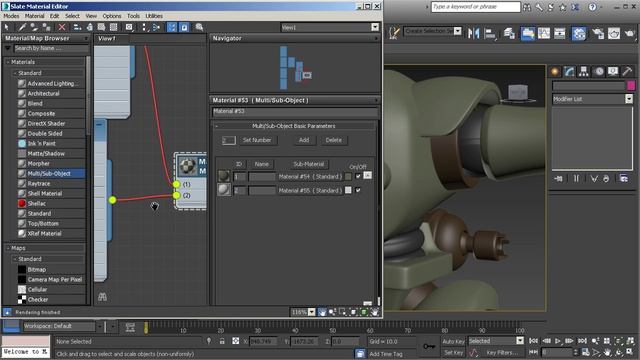
Task: Open the Modes menu
Action: [x=11, y=16]
